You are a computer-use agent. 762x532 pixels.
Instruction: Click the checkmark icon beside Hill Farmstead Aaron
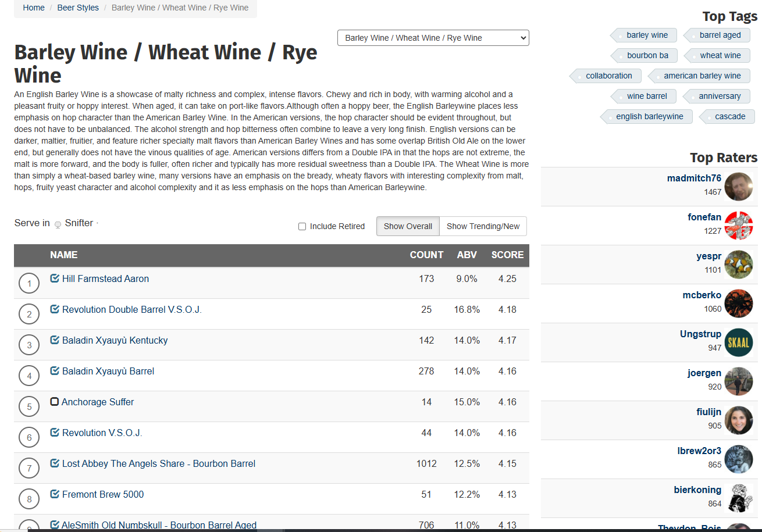pyautogui.click(x=55, y=279)
